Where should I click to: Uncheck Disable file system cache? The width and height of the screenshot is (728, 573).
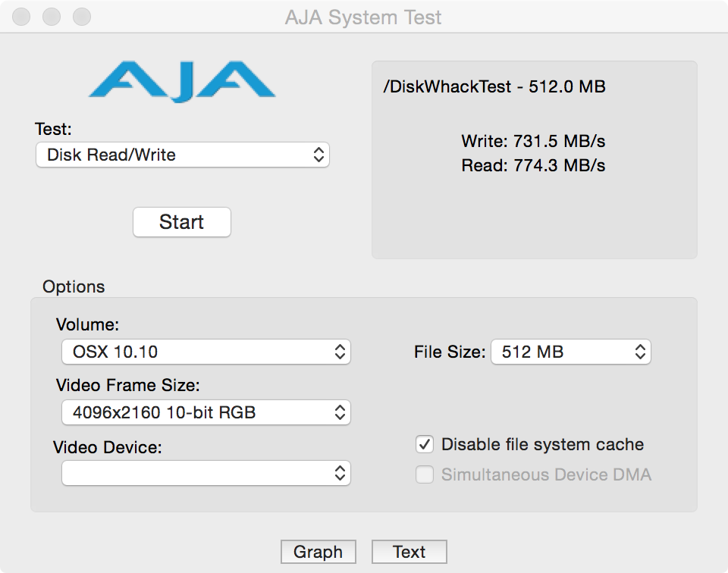(425, 444)
